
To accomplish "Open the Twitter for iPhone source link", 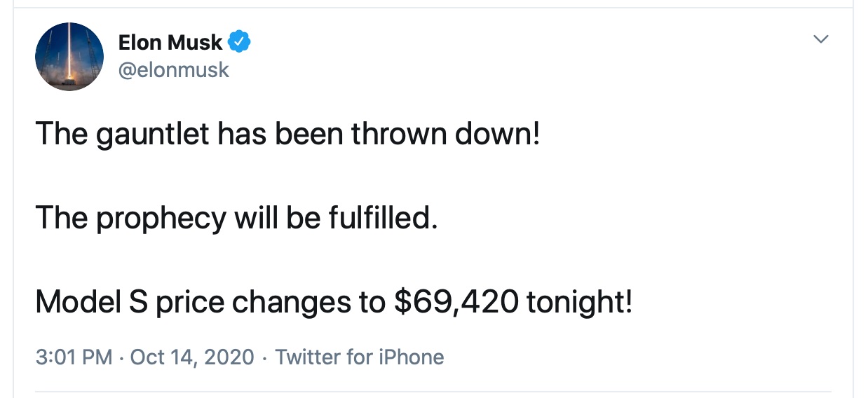I will (x=359, y=357).
